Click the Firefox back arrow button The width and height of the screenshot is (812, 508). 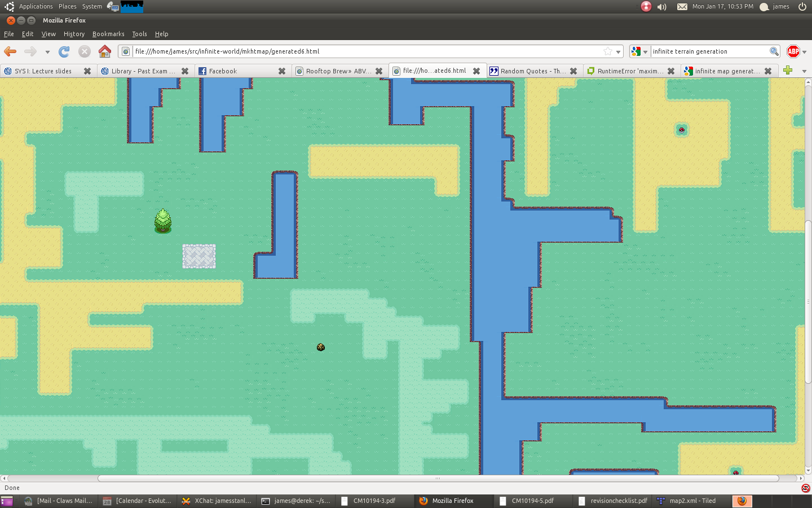click(x=10, y=51)
